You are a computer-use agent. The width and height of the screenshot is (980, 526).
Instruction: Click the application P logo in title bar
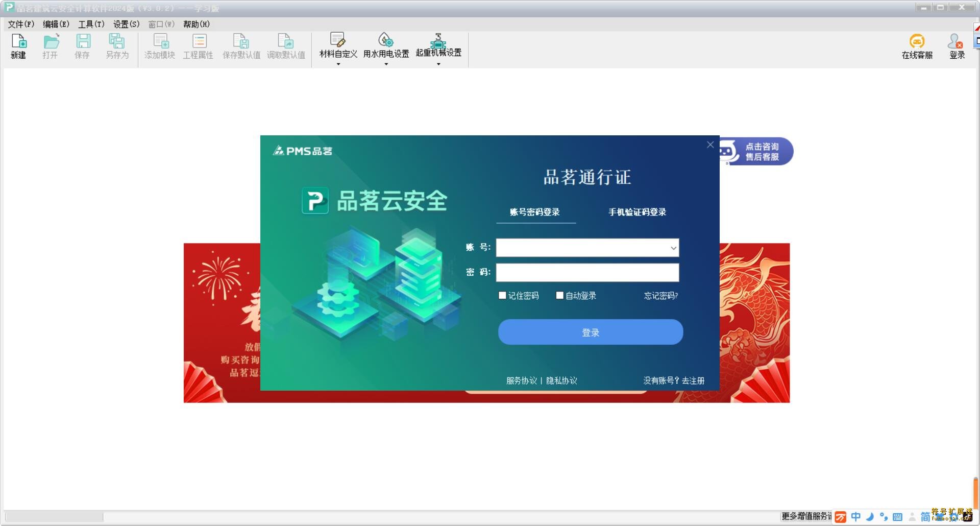[x=9, y=7]
